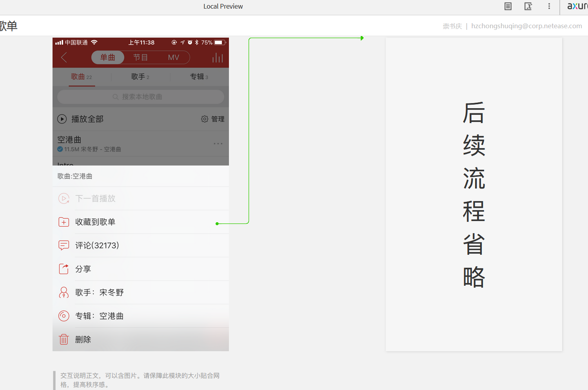The image size is (588, 390).
Task: Tap the 下一首播放 icon
Action: click(64, 198)
